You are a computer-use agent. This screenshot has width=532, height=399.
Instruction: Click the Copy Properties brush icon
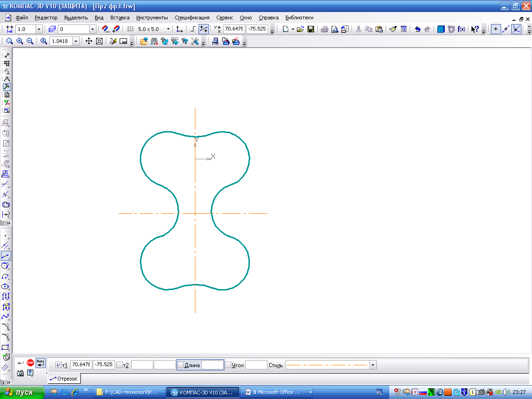click(x=393, y=29)
